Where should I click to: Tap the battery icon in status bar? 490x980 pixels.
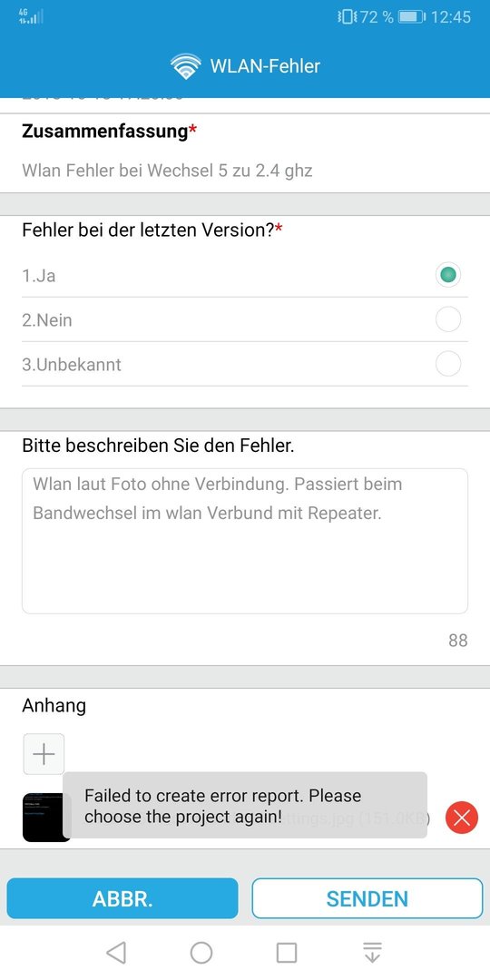point(412,17)
